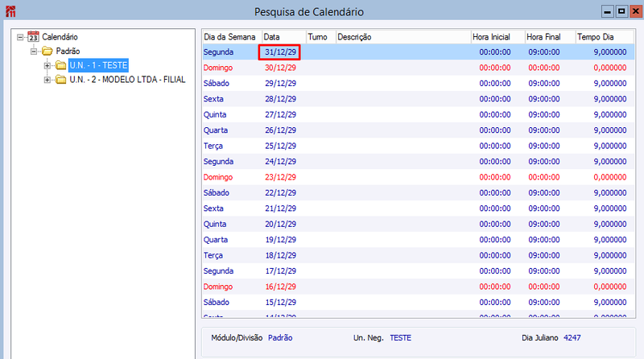Click the U.N. - 2 - MODELO LTDA folder icon
The height and width of the screenshot is (359, 644).
[x=61, y=80]
